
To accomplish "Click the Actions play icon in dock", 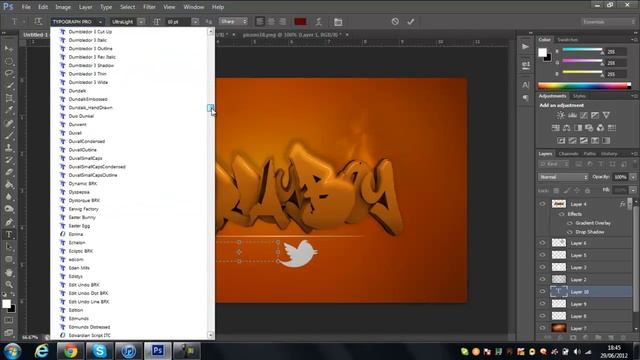I will coord(525,47).
